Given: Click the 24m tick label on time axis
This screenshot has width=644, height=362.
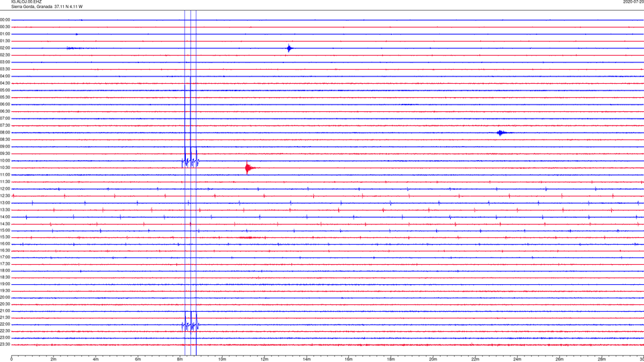Looking at the screenshot, I should pos(517,359).
